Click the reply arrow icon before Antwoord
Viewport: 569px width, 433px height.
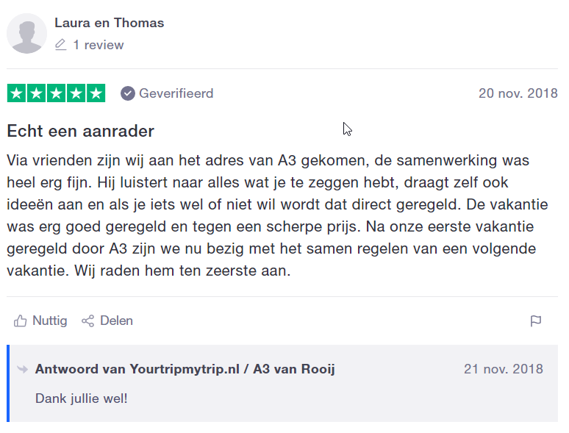point(22,369)
